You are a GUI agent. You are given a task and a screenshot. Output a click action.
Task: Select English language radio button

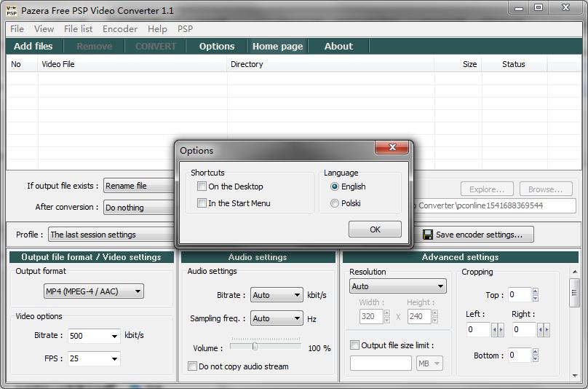[x=335, y=186]
